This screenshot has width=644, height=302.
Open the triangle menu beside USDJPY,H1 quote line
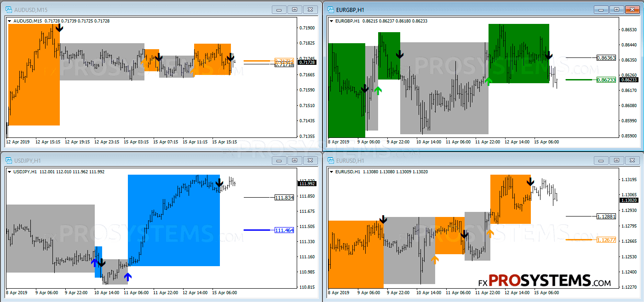pos(10,171)
